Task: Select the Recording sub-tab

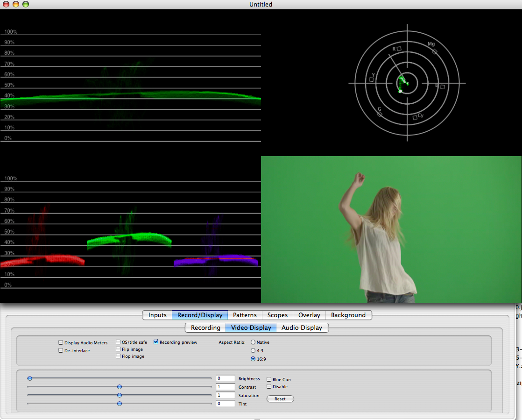Action: (x=205, y=328)
